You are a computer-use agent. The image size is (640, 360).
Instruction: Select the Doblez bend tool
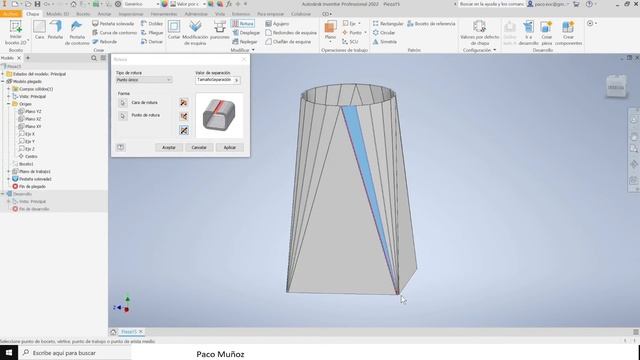tap(151, 24)
